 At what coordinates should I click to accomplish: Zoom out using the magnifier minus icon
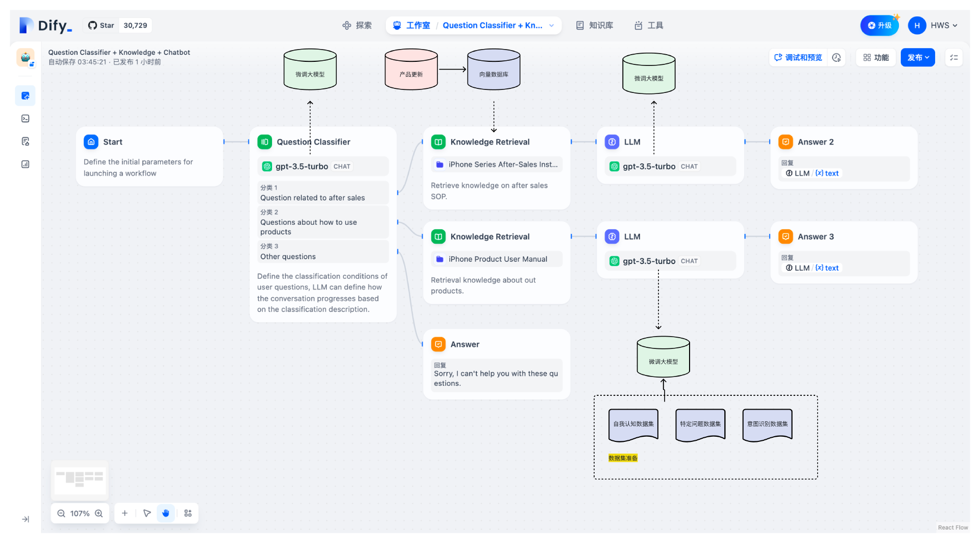coord(61,513)
